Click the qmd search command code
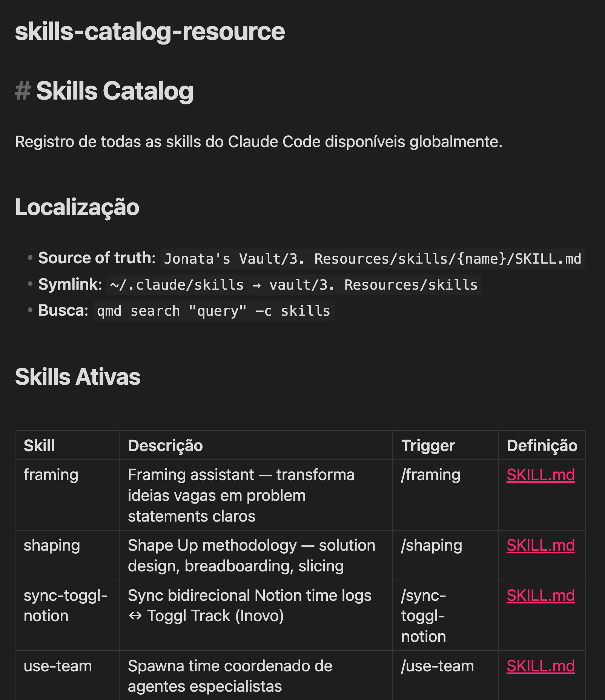605x700 pixels. click(213, 311)
